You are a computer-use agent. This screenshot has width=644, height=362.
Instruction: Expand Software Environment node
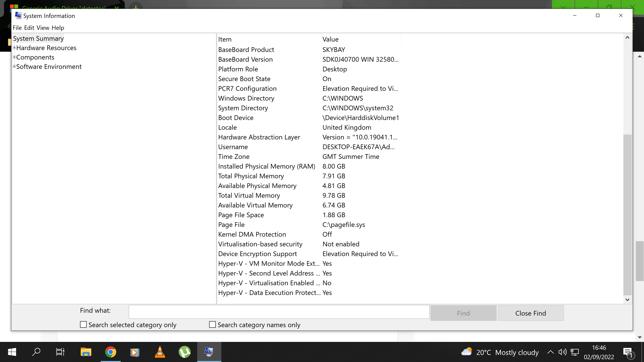[x=14, y=67]
